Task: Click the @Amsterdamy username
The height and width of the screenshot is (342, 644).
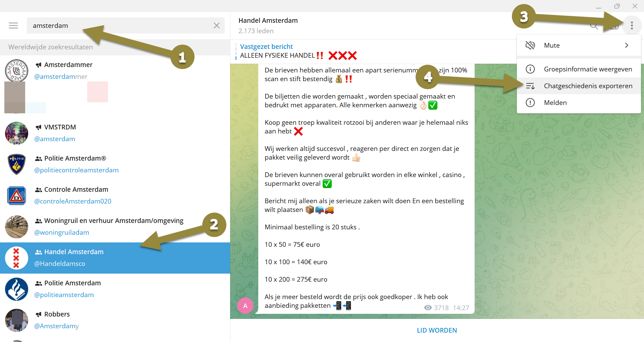Action: click(x=56, y=326)
